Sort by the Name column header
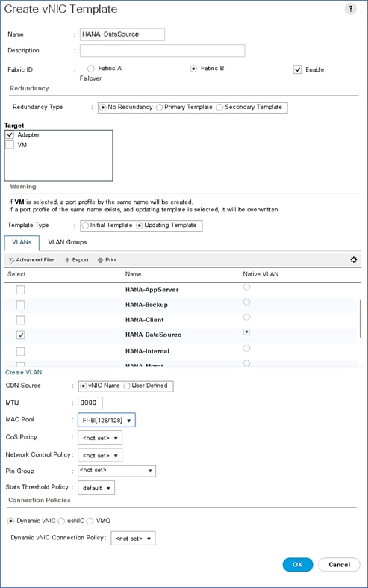 click(x=133, y=274)
